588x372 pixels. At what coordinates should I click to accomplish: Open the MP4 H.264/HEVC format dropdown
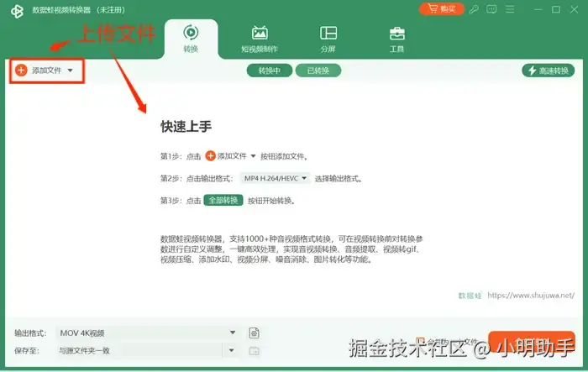click(x=276, y=178)
